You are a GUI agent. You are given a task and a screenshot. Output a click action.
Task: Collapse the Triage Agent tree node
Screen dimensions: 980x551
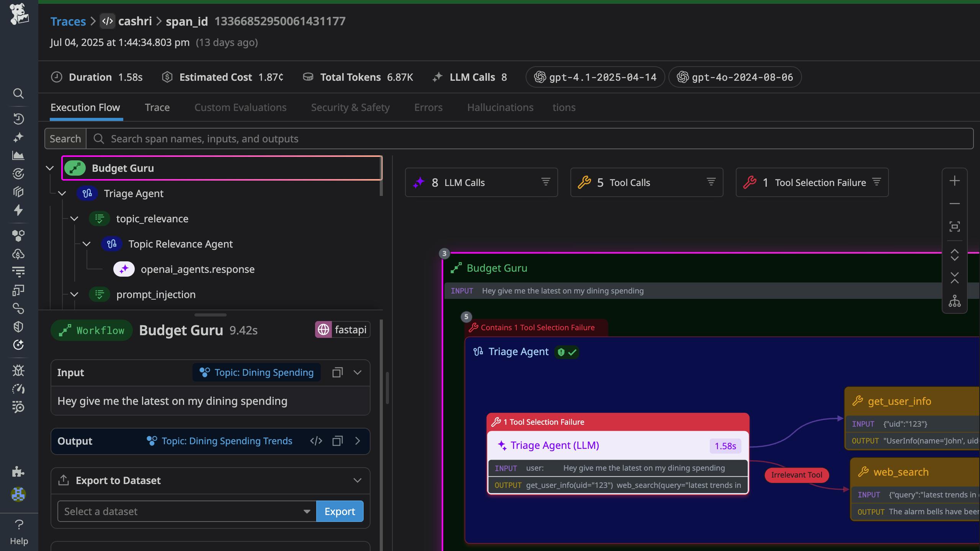[x=62, y=194]
